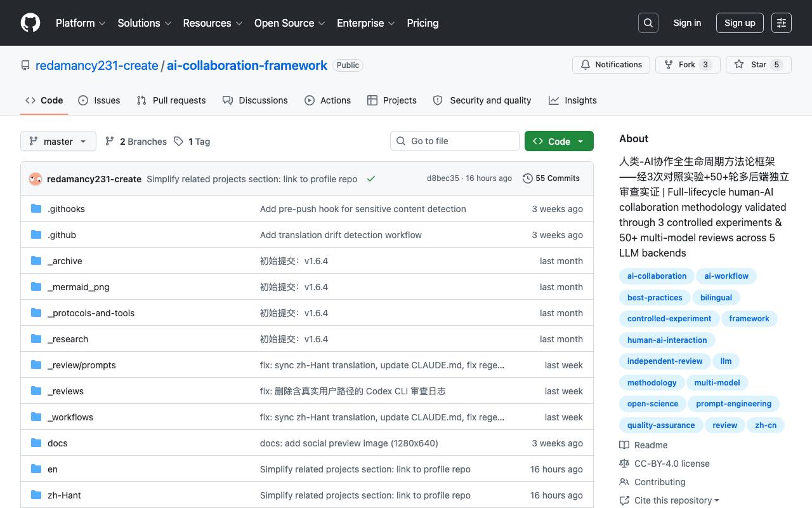
Task: Switch to the Code tab
Action: (44, 100)
